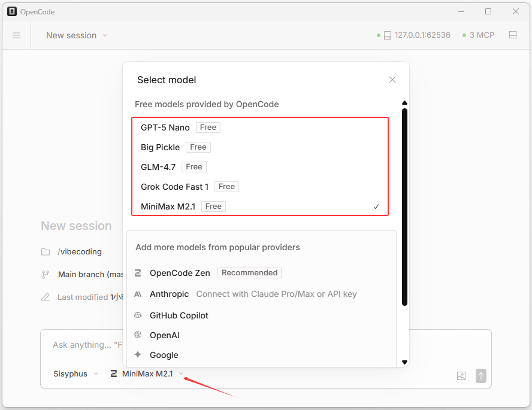Click the Google provider sparkle icon
This screenshot has width=532, height=410.
138,355
